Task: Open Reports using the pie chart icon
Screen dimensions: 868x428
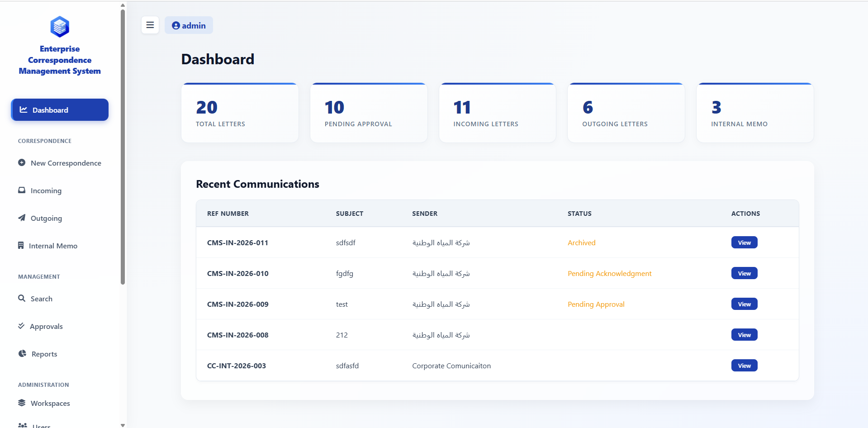Action: pyautogui.click(x=22, y=353)
